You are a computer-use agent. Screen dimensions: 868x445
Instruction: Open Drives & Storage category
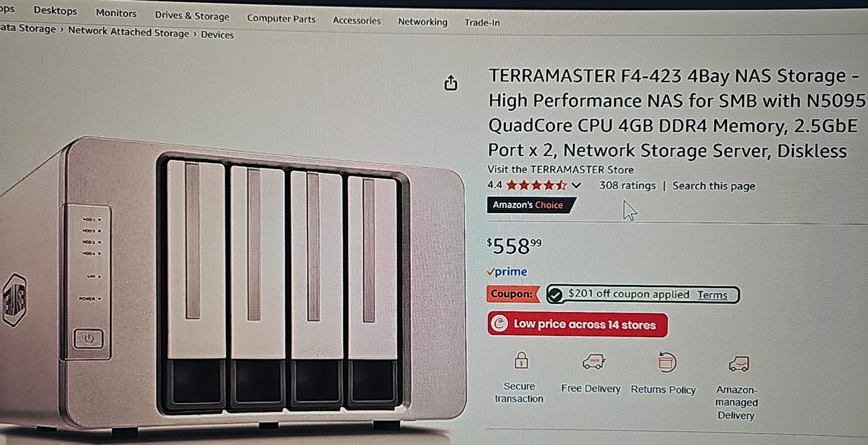(192, 16)
